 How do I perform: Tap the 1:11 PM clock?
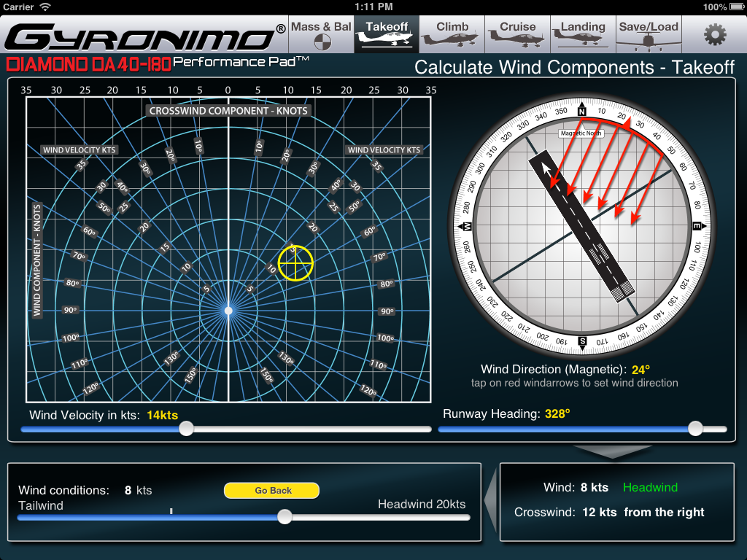[x=373, y=7]
